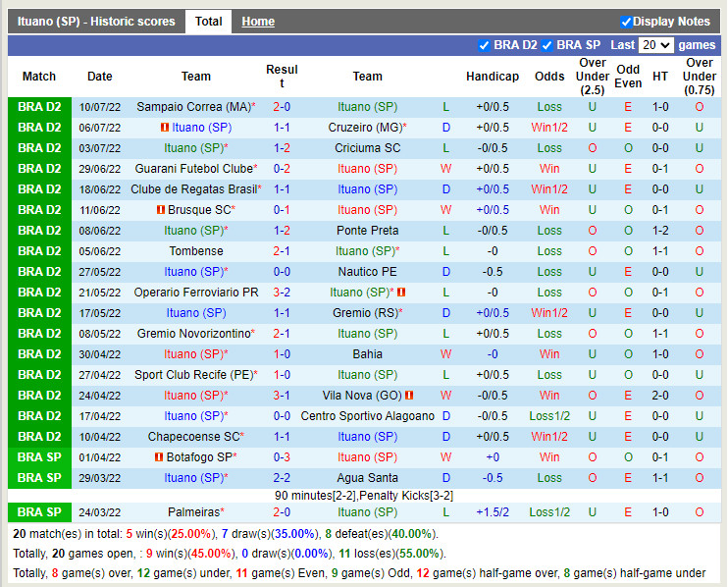Switch to the Home tab
This screenshot has width=728, height=587.
[258, 21]
